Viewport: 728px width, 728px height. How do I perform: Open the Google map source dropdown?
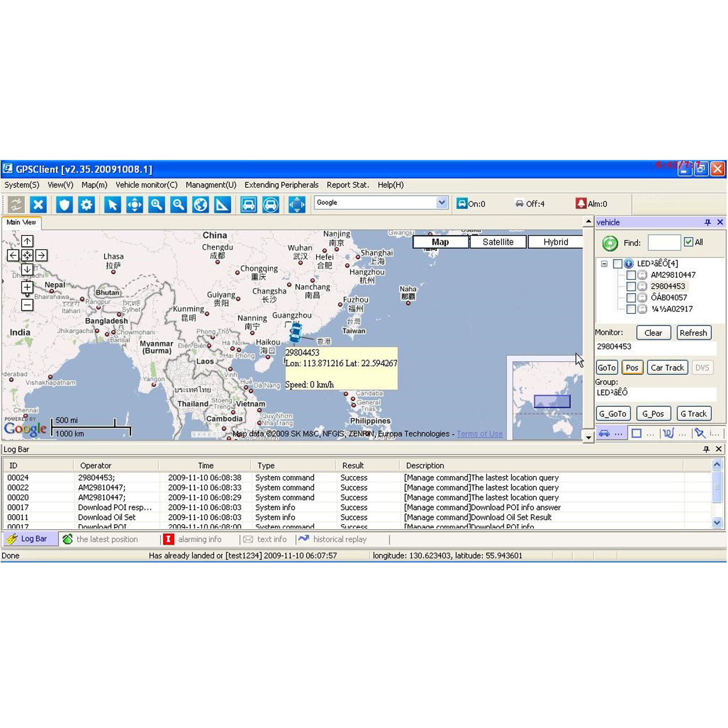click(442, 203)
